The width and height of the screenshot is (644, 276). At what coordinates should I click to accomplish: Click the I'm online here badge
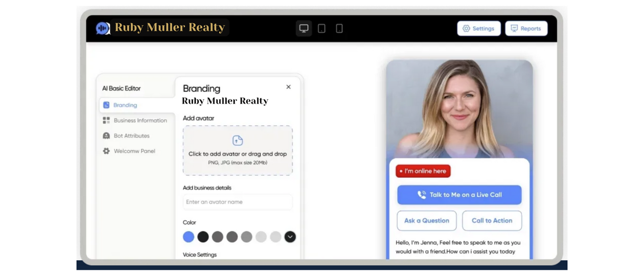coord(423,171)
